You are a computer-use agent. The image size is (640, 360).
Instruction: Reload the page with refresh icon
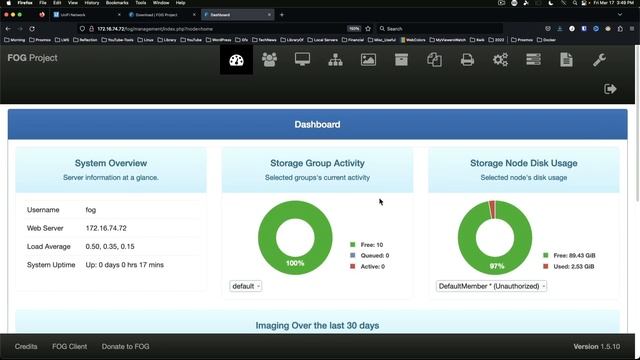tap(32, 29)
